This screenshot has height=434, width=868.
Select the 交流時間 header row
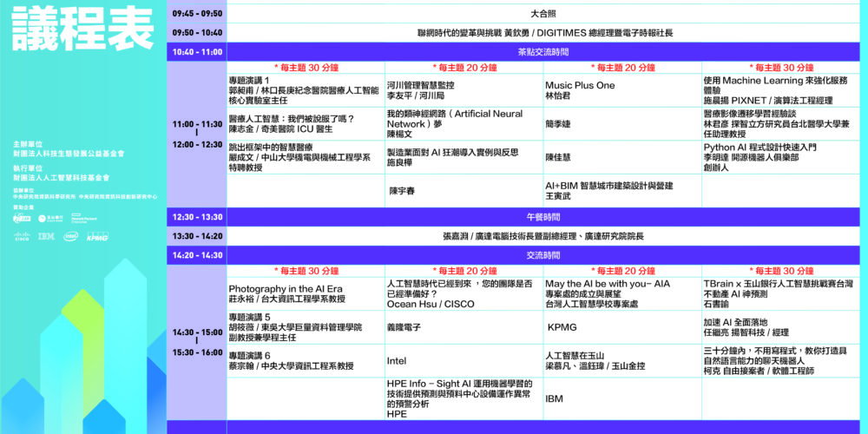tap(542, 255)
